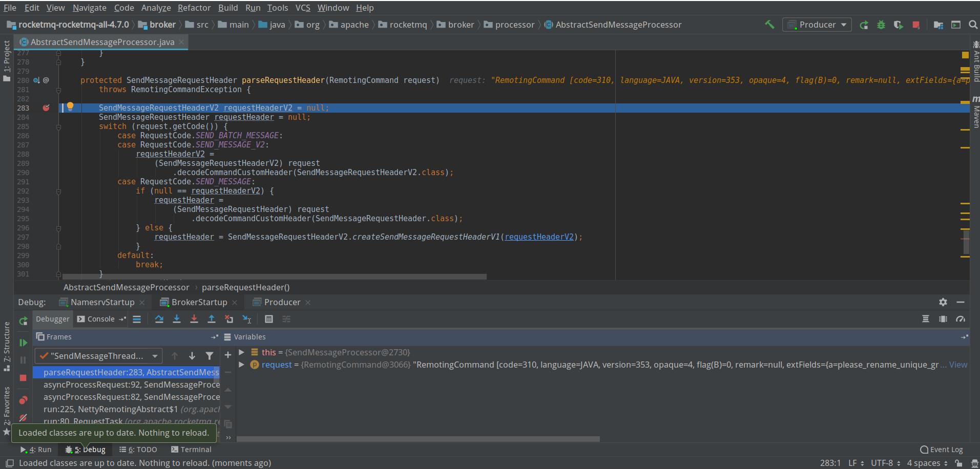980x469 pixels.
Task: Click the Step Into icon
Action: 177,319
